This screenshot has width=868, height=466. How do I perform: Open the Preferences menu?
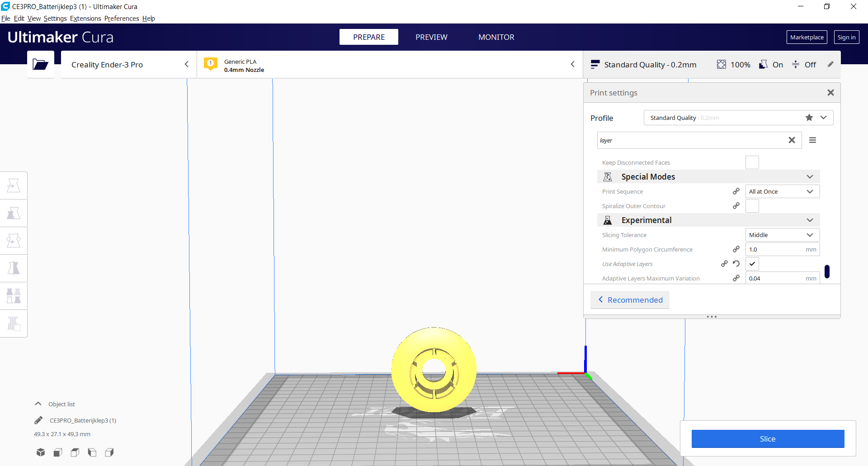122,19
